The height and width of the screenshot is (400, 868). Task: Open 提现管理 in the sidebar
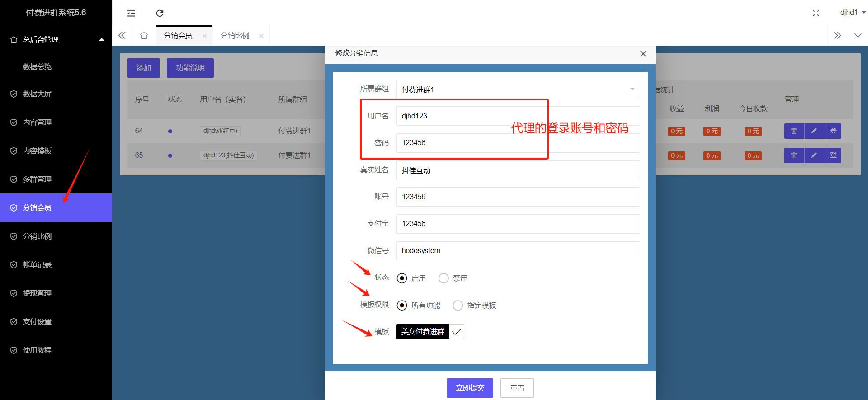[37, 293]
